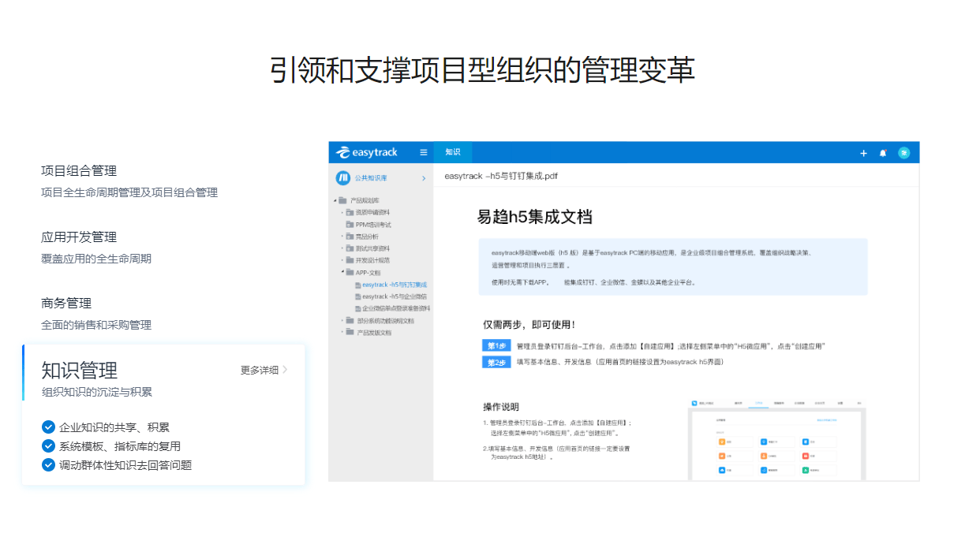Open the 项目组合管理 section
This screenshot has height=533, width=980.
pyautogui.click(x=79, y=171)
